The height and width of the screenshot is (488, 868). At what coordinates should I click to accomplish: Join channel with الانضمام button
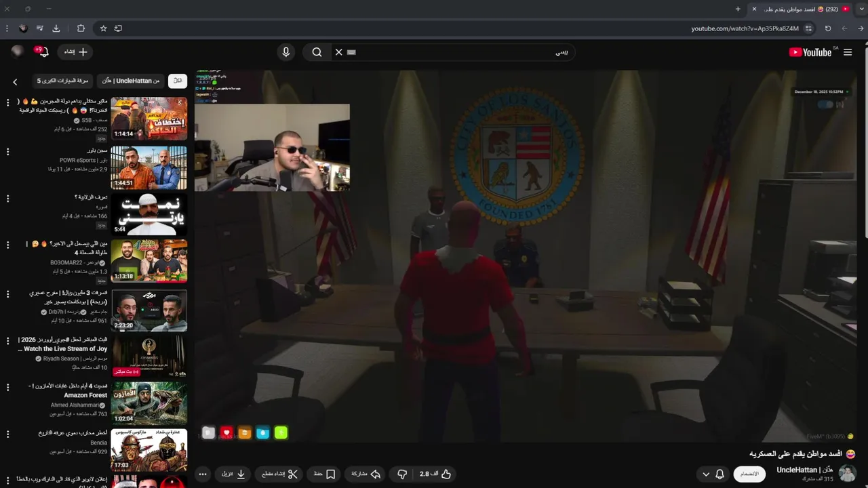749,474
